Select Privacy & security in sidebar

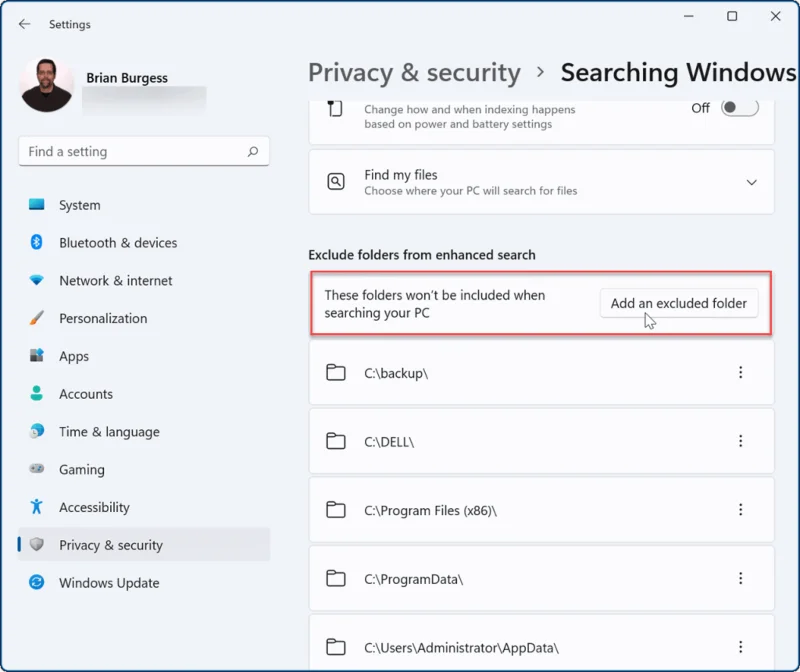coord(144,544)
